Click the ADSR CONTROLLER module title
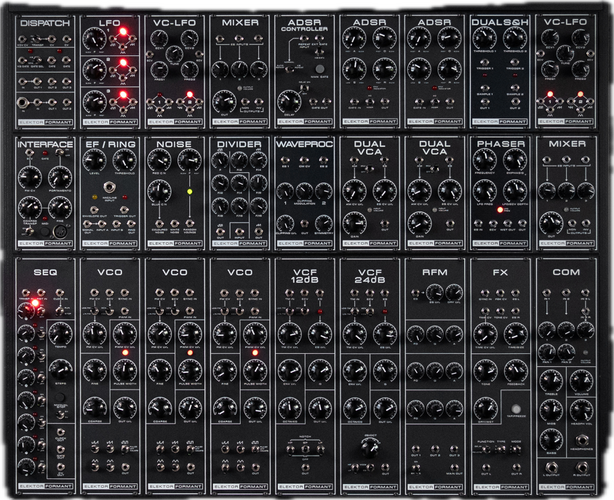Screen dimensions: 614x500 [x=305, y=24]
